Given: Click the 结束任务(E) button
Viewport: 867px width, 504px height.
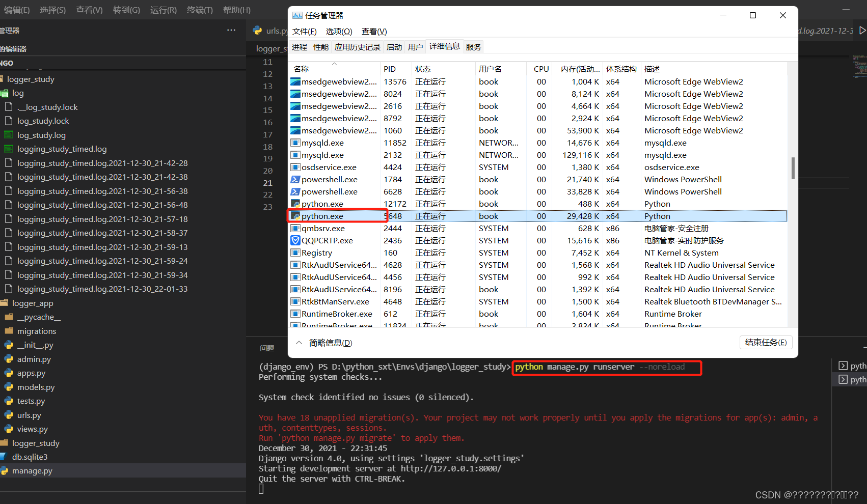Looking at the screenshot, I should (766, 342).
